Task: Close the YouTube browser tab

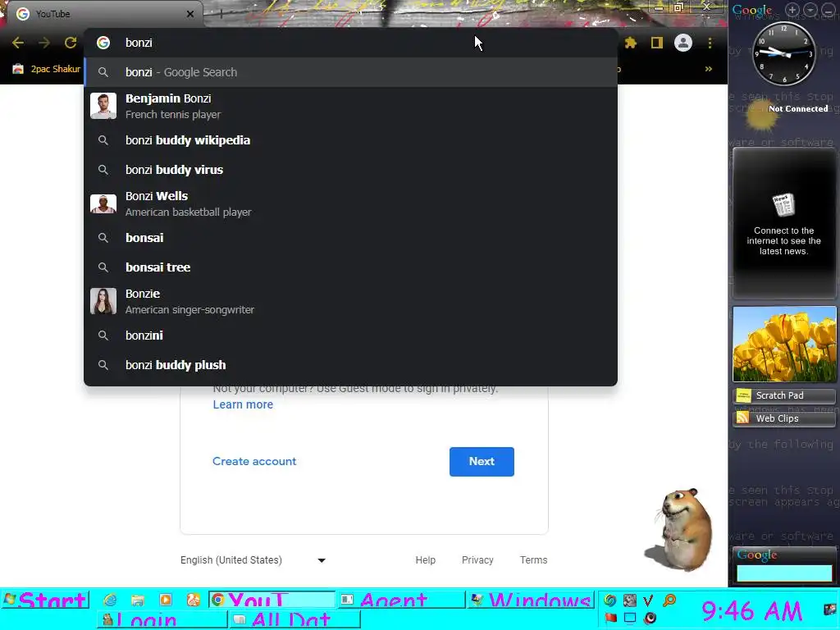Action: tap(190, 14)
